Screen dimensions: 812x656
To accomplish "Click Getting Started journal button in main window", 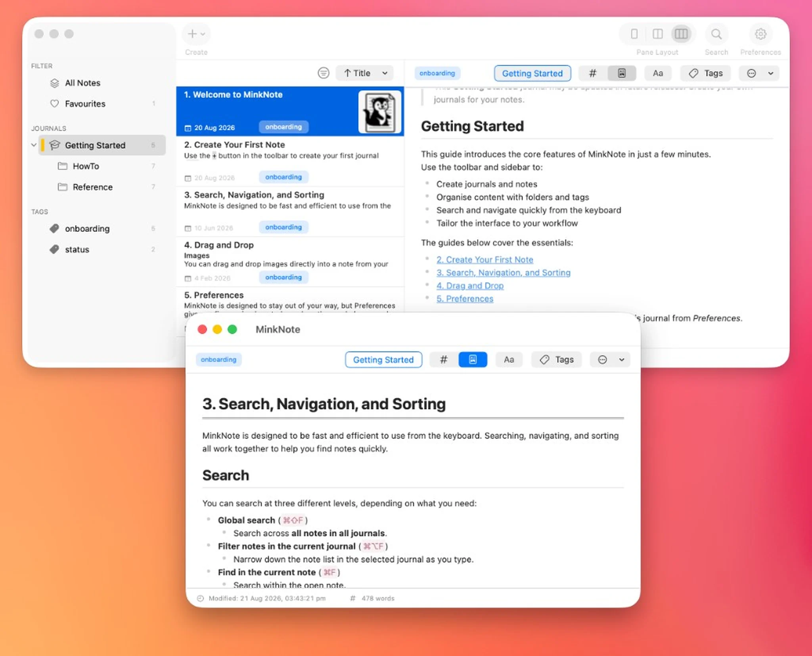I will click(532, 73).
